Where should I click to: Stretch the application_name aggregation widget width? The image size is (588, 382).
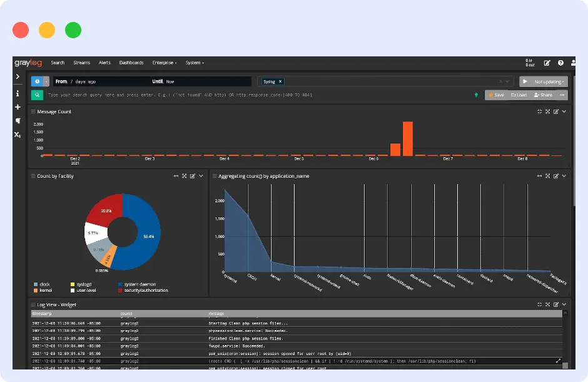(539, 176)
